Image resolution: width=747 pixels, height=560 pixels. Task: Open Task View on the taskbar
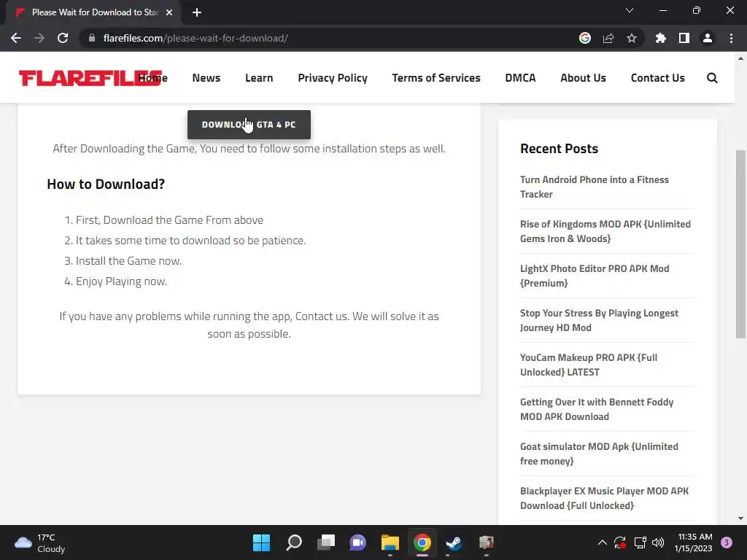pyautogui.click(x=326, y=542)
